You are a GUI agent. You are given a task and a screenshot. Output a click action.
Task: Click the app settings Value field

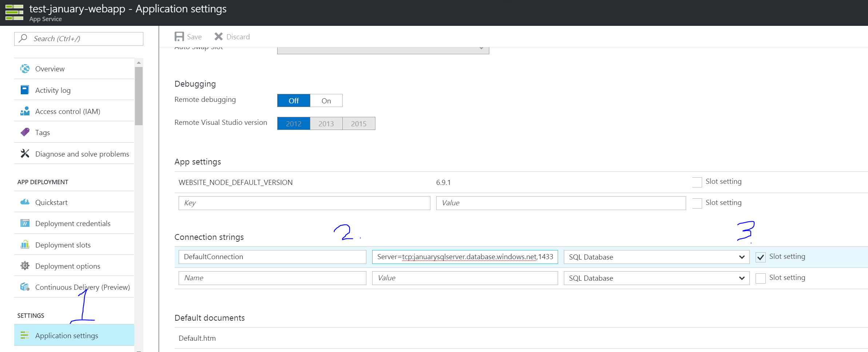coord(561,203)
